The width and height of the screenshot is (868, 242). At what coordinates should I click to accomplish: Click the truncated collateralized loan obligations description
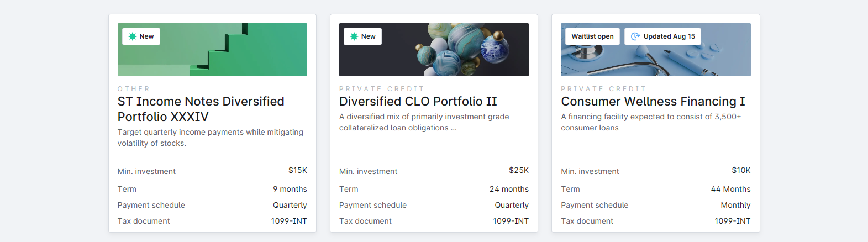[424, 122]
